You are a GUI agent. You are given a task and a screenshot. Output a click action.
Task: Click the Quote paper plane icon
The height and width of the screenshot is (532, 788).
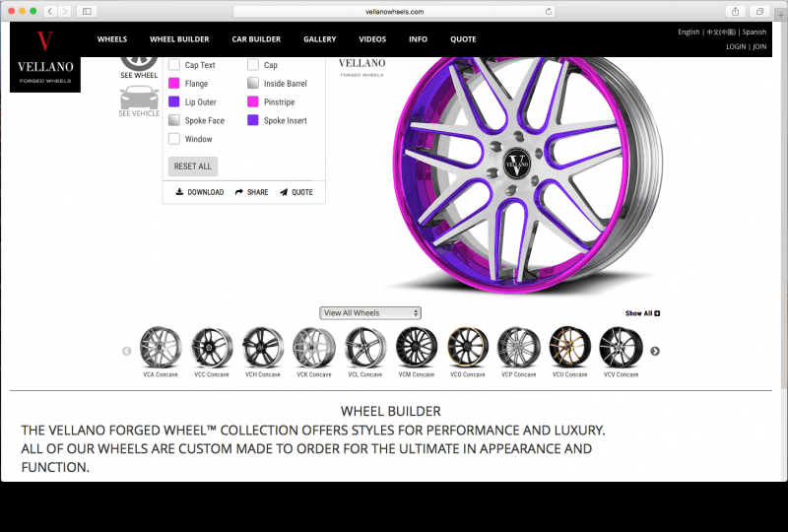click(284, 192)
